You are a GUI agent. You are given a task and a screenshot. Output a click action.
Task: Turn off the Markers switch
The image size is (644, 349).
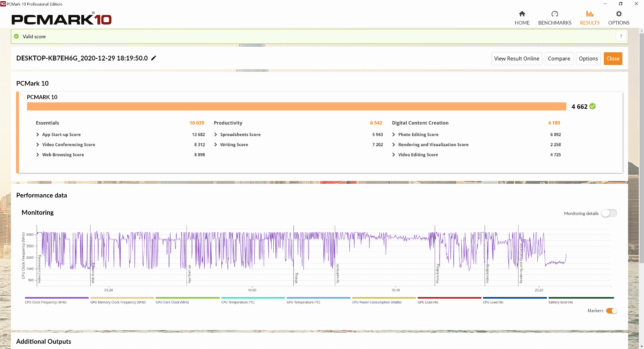coord(612,311)
